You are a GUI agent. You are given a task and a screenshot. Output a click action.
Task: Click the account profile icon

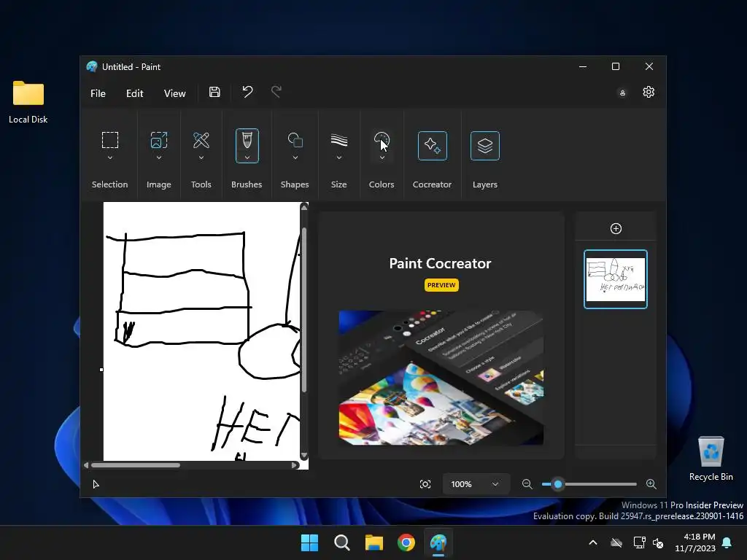coord(622,93)
